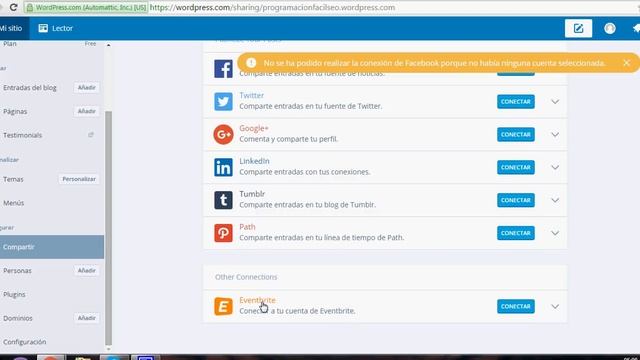The width and height of the screenshot is (640, 360).
Task: Open the Facebook icon connection
Action: click(x=223, y=69)
